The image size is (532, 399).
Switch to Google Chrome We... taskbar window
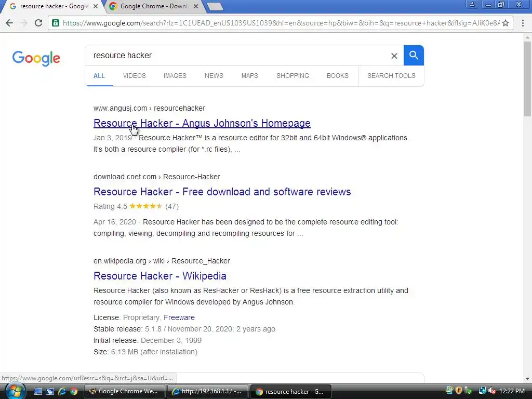click(x=124, y=392)
